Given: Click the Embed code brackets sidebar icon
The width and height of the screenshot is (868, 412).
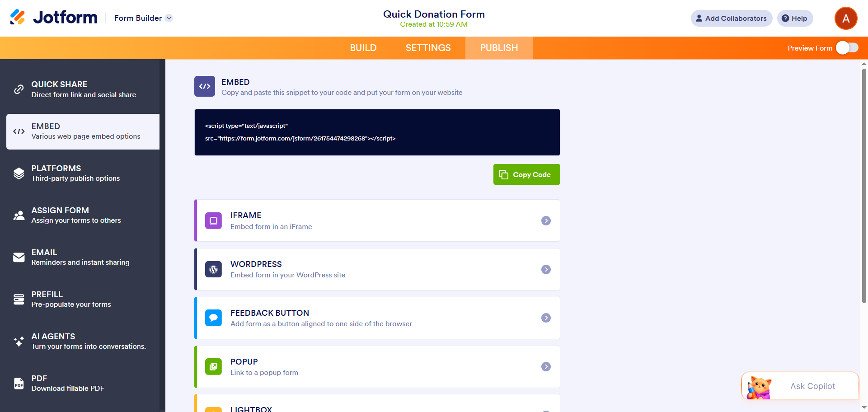Looking at the screenshot, I should [x=19, y=131].
